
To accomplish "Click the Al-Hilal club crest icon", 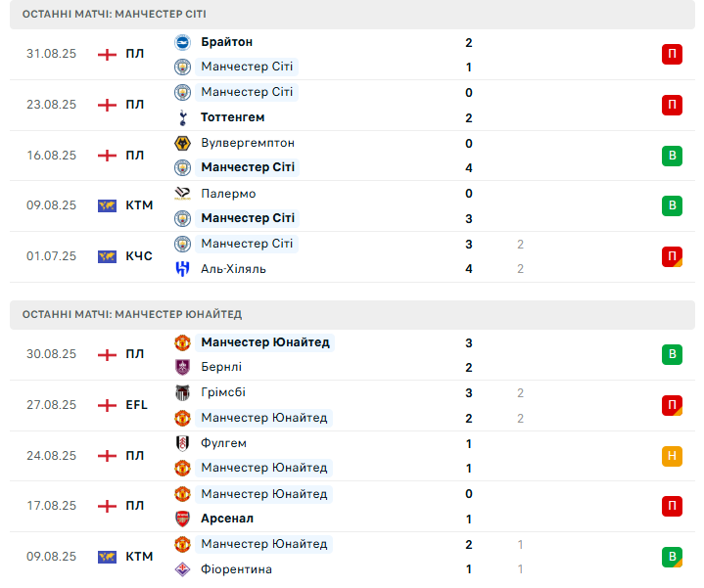I will pos(182,269).
